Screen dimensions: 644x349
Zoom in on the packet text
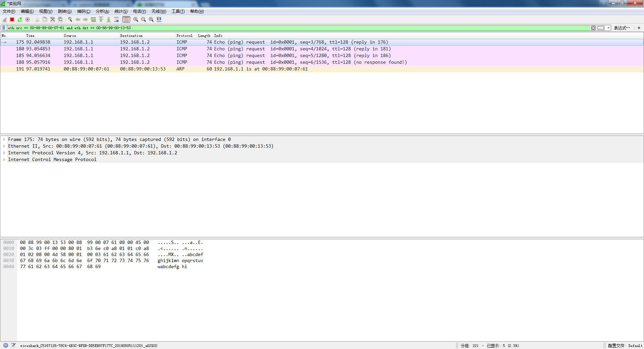[x=136, y=19]
